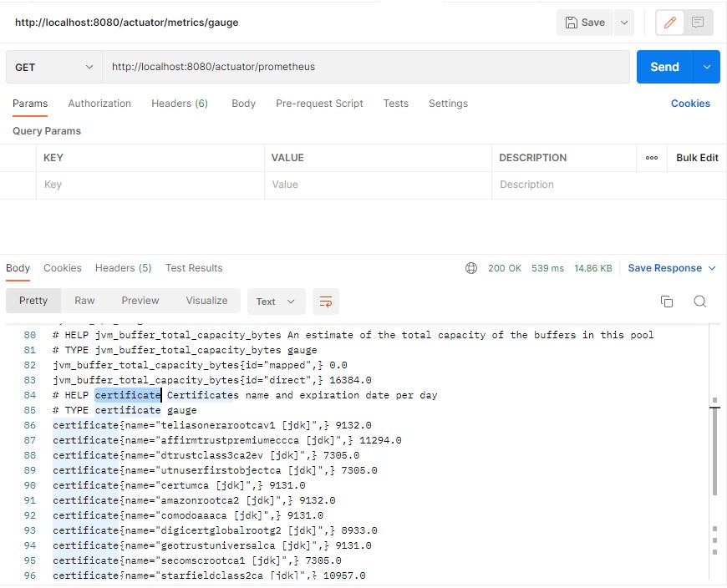727x588 pixels.
Task: Expand the Save options arrow
Action: coord(624,23)
